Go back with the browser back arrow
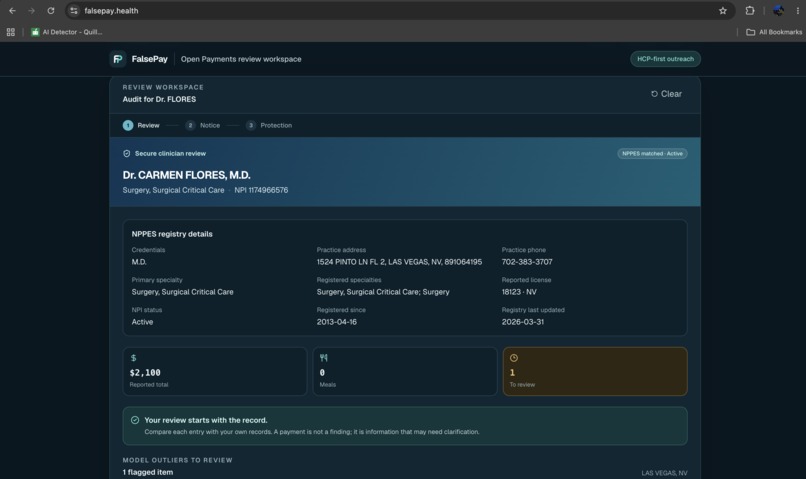 pos(12,11)
